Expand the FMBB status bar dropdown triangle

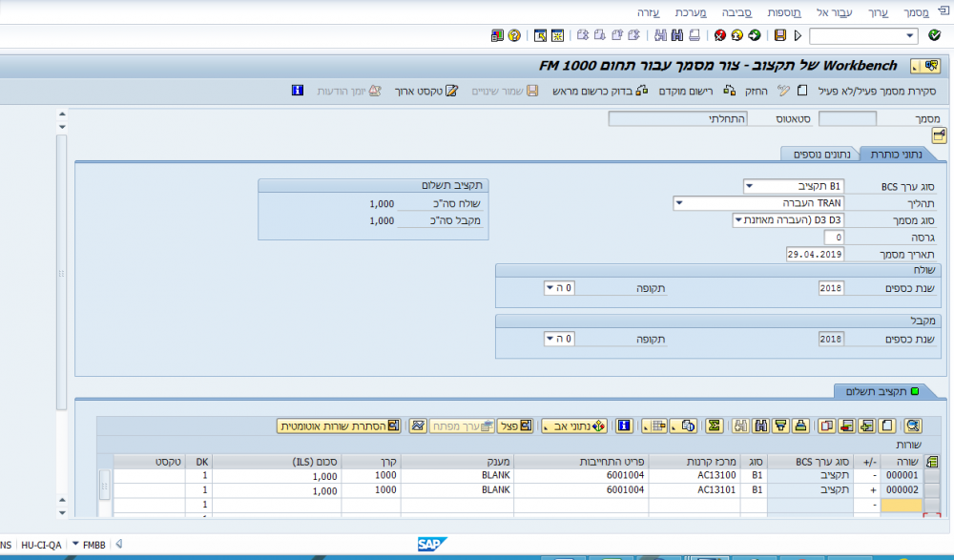tap(75, 544)
